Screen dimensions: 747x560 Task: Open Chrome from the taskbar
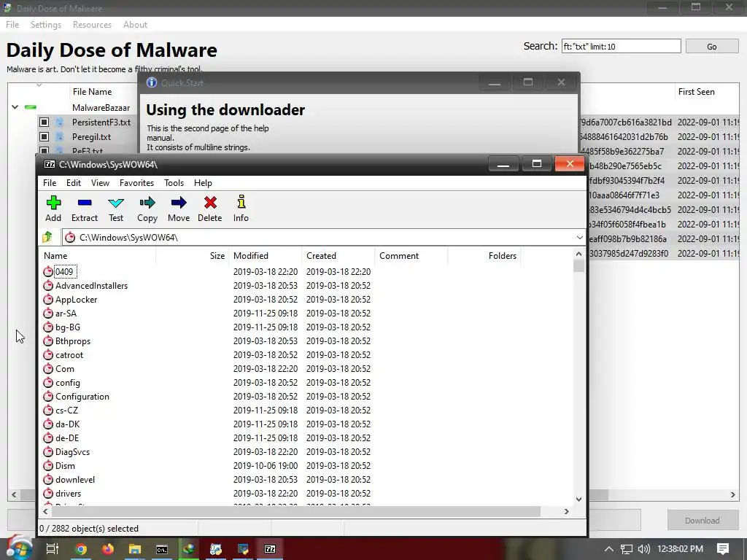[x=81, y=549]
